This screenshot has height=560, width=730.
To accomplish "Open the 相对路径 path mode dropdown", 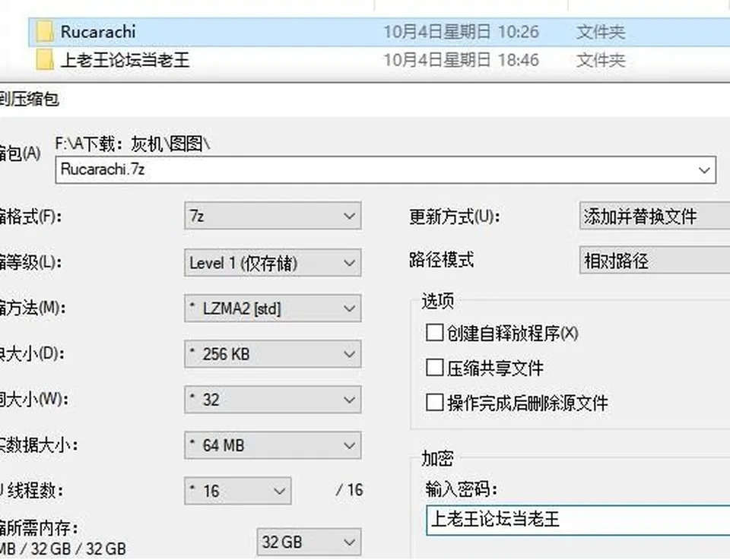I will [x=655, y=260].
